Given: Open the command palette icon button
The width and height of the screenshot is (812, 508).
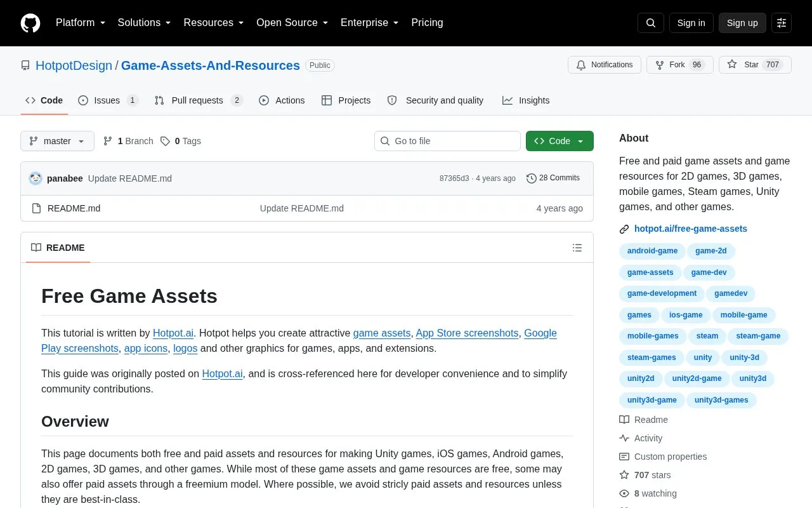Looking at the screenshot, I should [x=782, y=23].
